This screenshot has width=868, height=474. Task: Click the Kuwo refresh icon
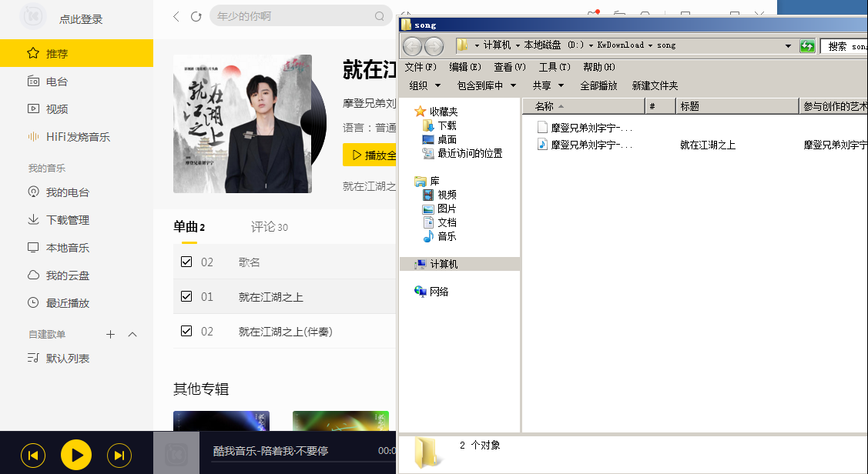click(196, 17)
